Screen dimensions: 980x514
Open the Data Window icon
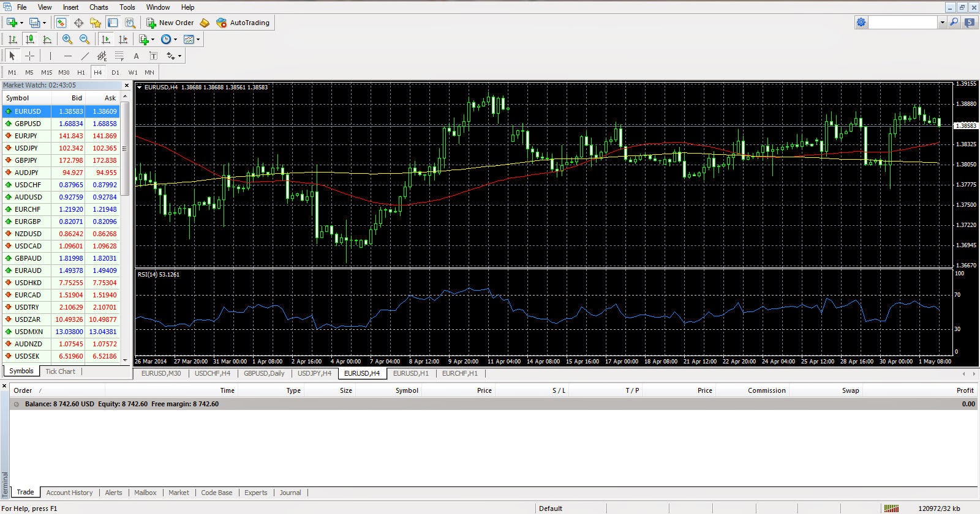point(79,23)
